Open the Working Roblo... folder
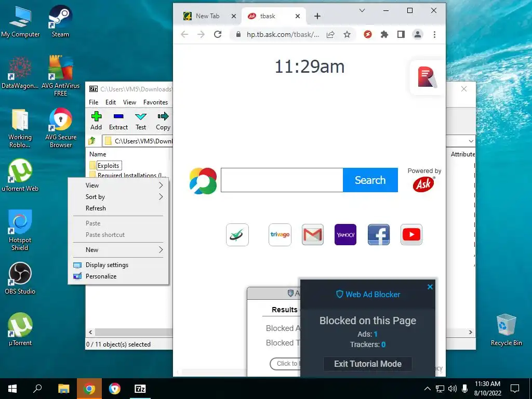532x399 pixels. point(20,128)
